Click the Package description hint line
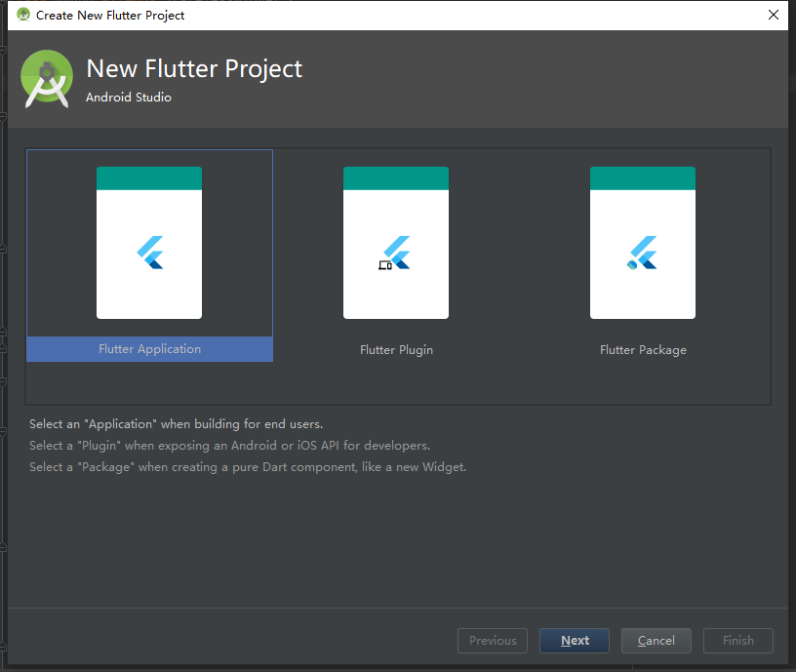Image resolution: width=796 pixels, height=672 pixels. [248, 467]
